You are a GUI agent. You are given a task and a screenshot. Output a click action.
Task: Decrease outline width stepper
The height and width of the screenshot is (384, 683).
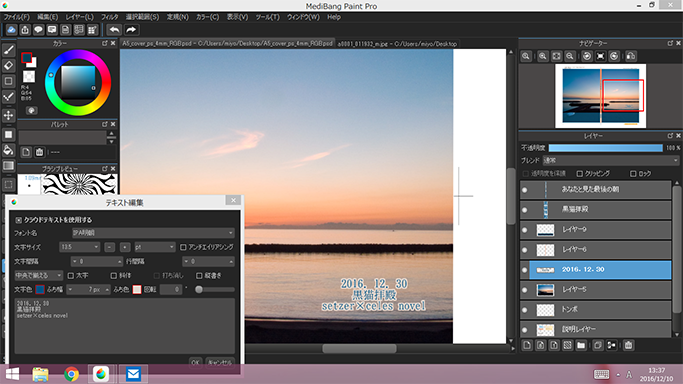pyautogui.click(x=70, y=290)
